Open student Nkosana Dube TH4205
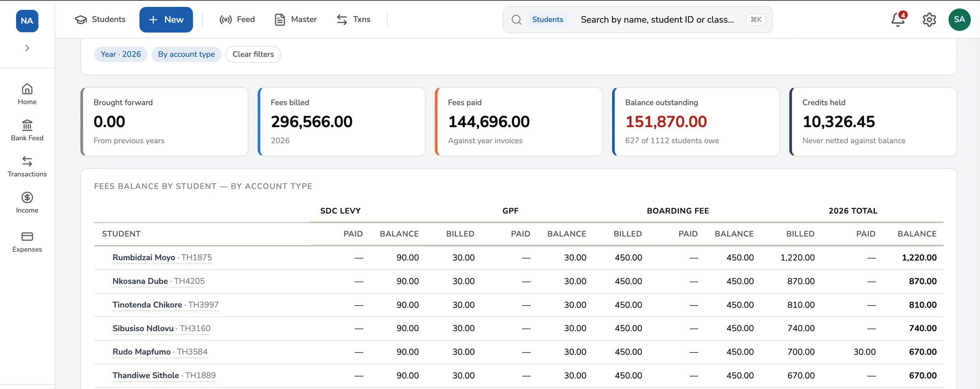 click(159, 281)
